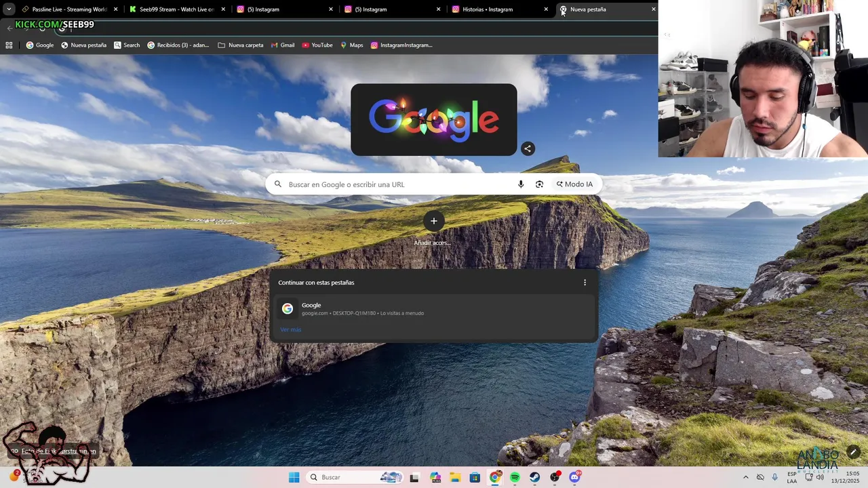This screenshot has height=488, width=868.
Task: Open the Windows Start menu
Action: [294, 477]
